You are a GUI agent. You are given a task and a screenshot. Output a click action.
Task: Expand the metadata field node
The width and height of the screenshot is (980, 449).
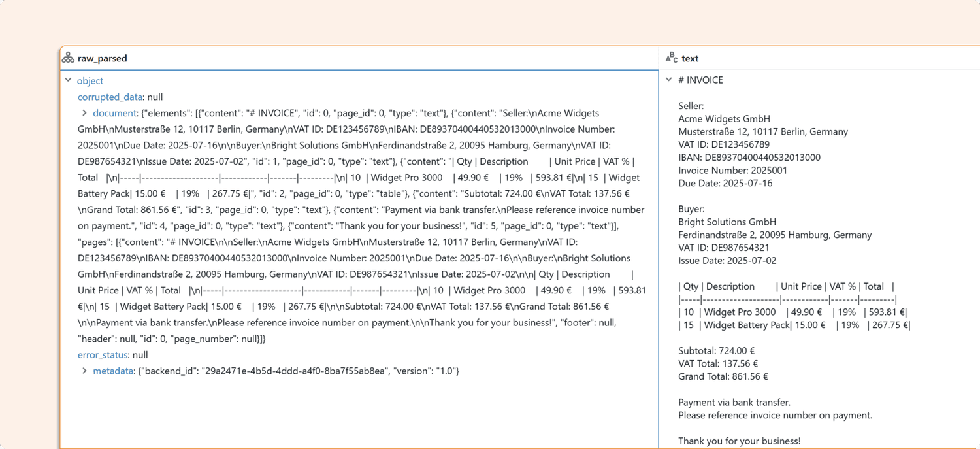(x=84, y=371)
